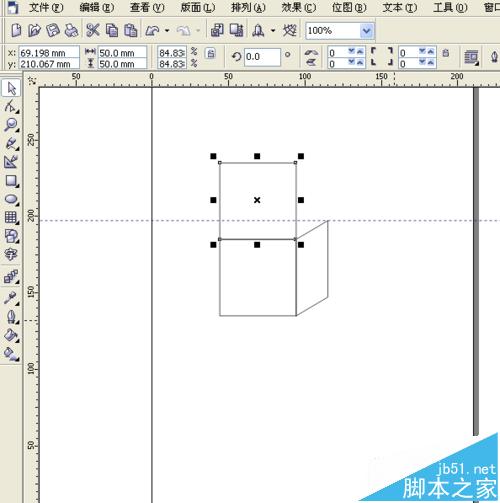Select the Graph Paper tool
Screen dimensions: 500x503
[11, 218]
